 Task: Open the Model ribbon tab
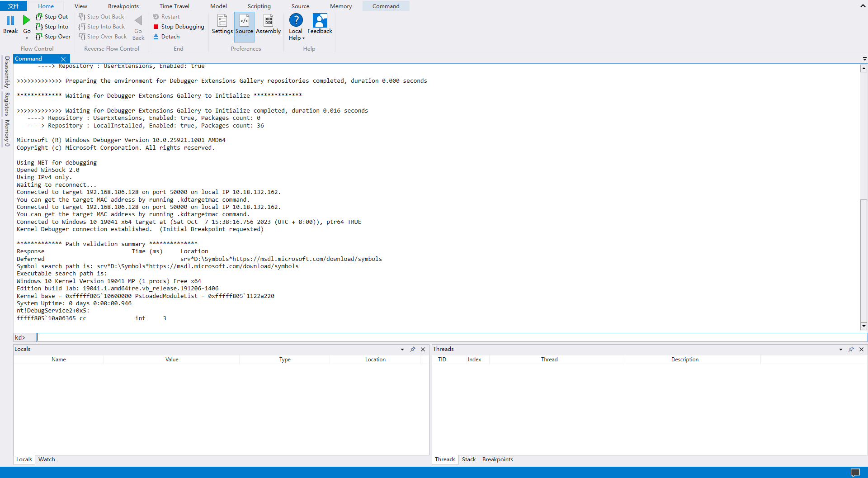click(218, 6)
